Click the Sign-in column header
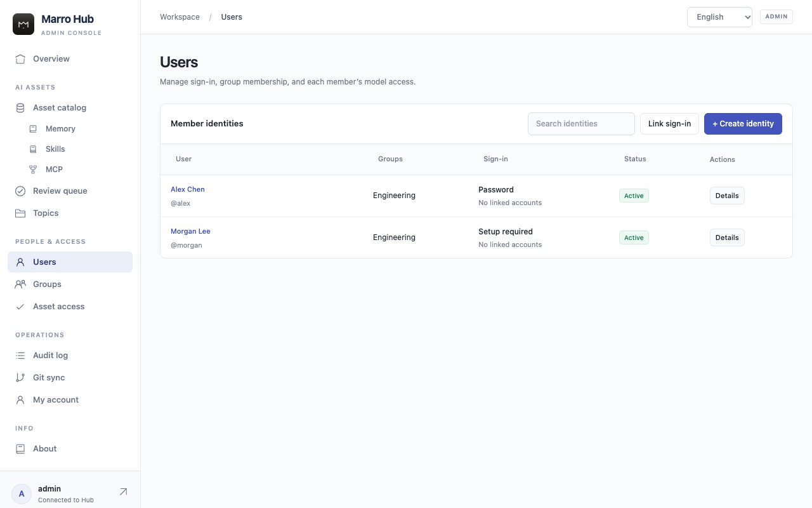 point(495,159)
